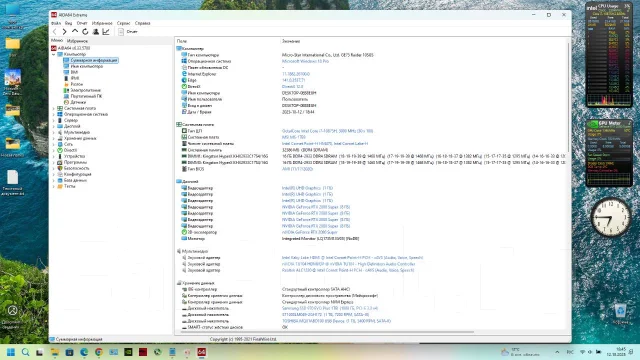Screen dimensions: 640x360
Task: Open the Intel Comet Point-H chipset link
Action: click(x=325, y=144)
